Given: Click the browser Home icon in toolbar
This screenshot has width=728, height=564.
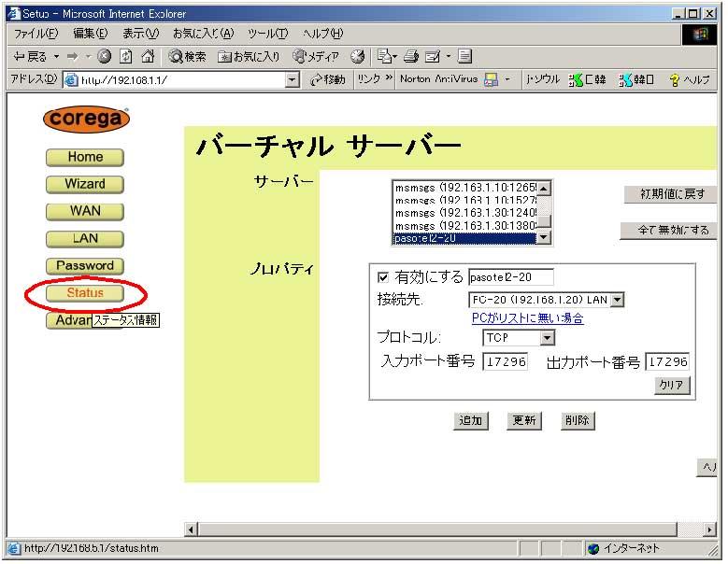Looking at the screenshot, I should [x=147, y=57].
